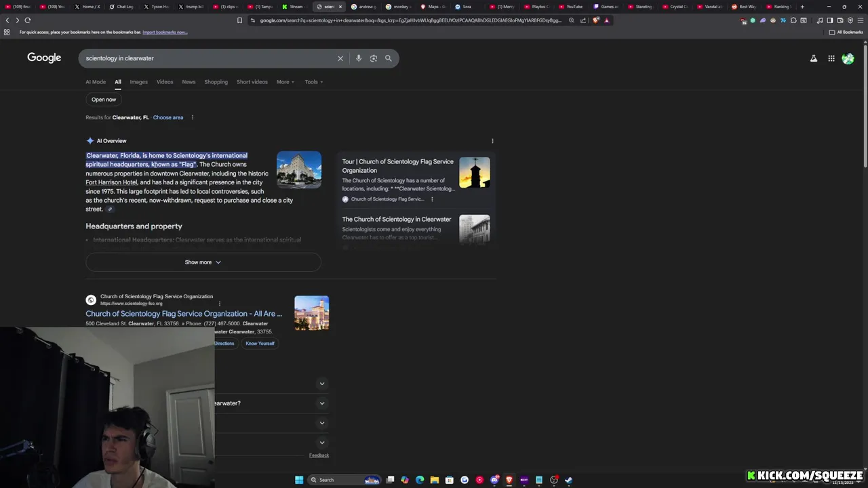Click the Feedback link
The image size is (868, 488).
click(x=319, y=455)
